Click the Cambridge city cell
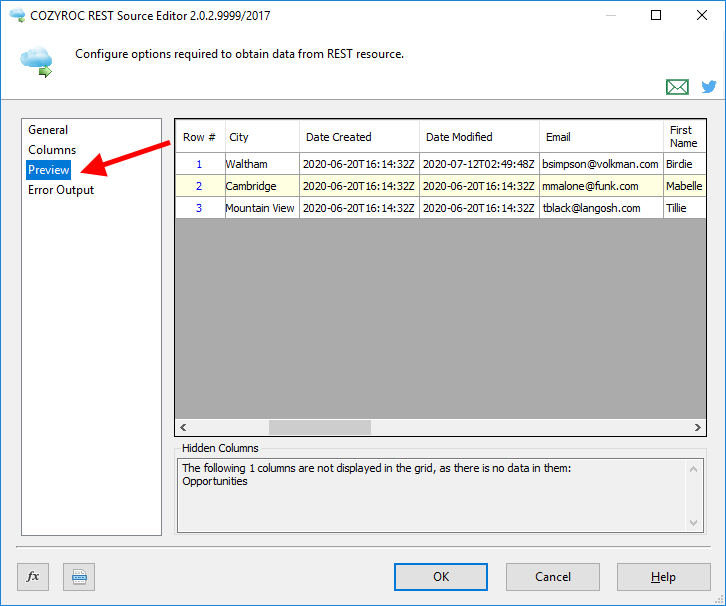The width and height of the screenshot is (726, 606). coord(263,186)
